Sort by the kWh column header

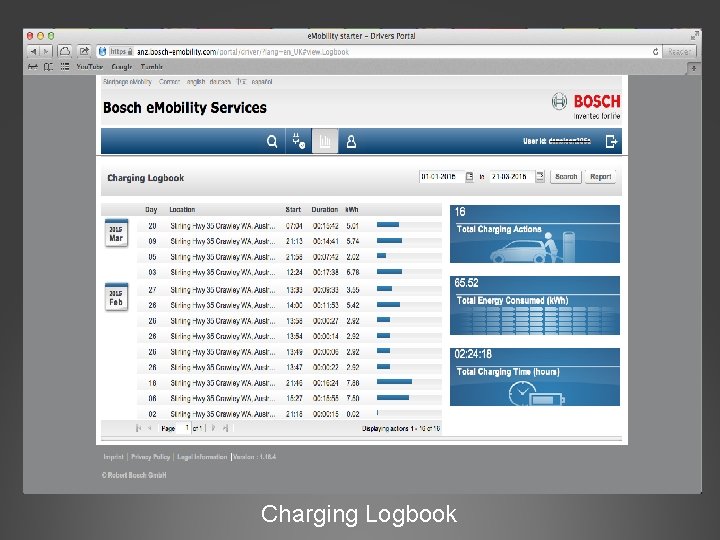(352, 210)
